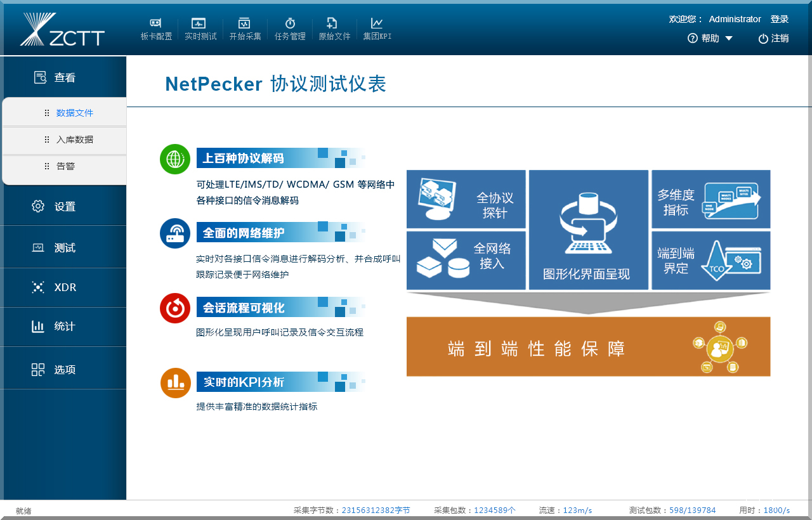The image size is (812, 520).
Task: Collapse the 查看 sidebar section
Action: (x=63, y=77)
